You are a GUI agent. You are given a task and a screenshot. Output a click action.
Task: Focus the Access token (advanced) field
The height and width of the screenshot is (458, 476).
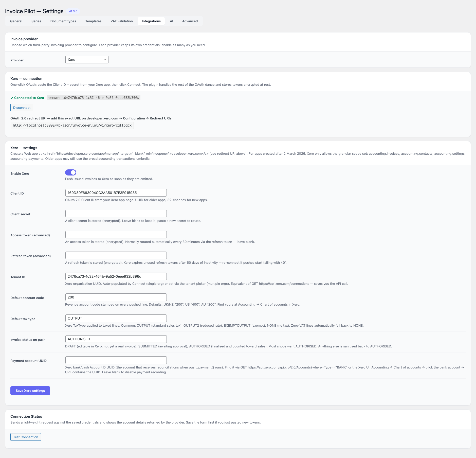pos(116,235)
